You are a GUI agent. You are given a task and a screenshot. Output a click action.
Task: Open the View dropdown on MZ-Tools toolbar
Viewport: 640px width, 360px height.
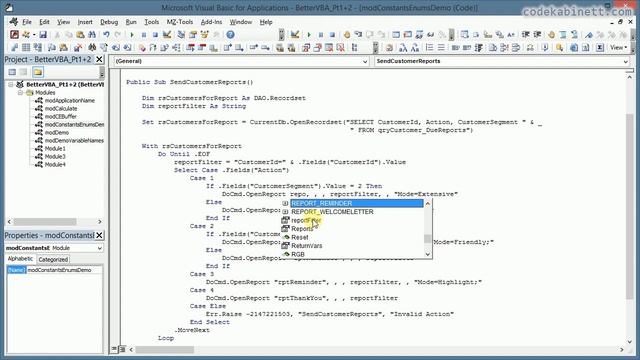[x=618, y=48]
